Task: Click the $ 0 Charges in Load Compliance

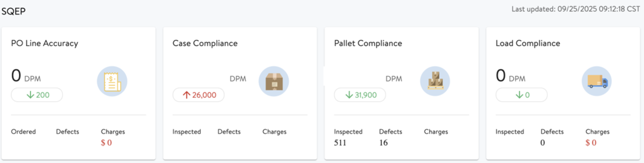Action: 591,143
